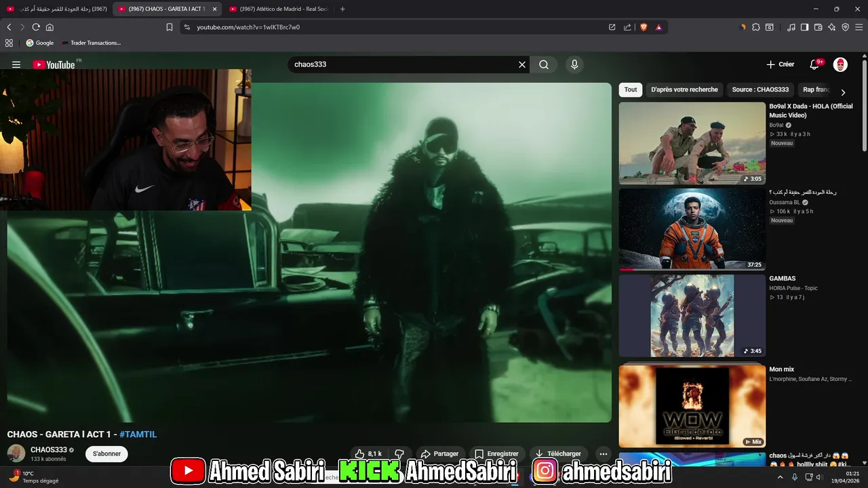Open YouTube notifications bell
The width and height of the screenshot is (868, 488).
(814, 64)
